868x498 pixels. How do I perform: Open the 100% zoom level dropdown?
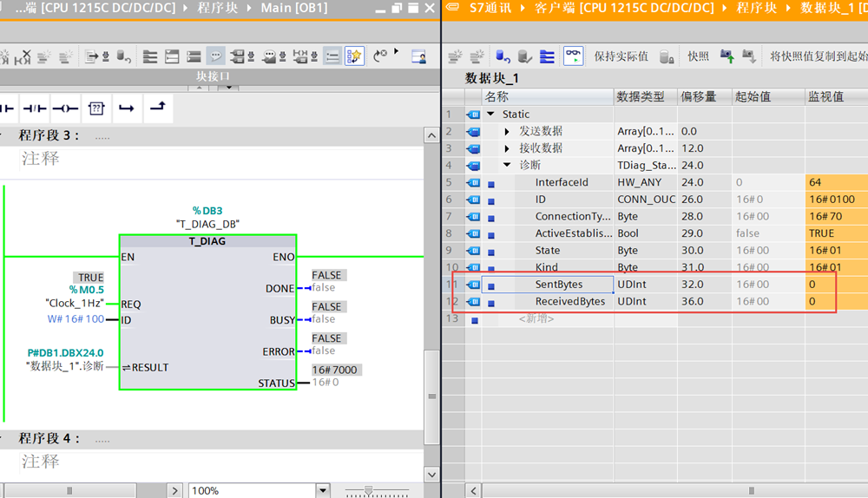[x=322, y=490]
